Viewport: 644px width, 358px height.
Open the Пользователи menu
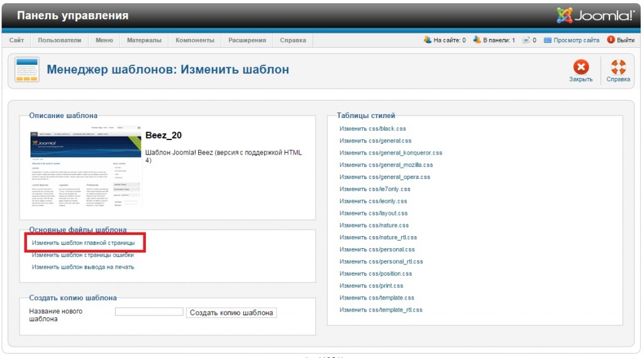point(60,40)
